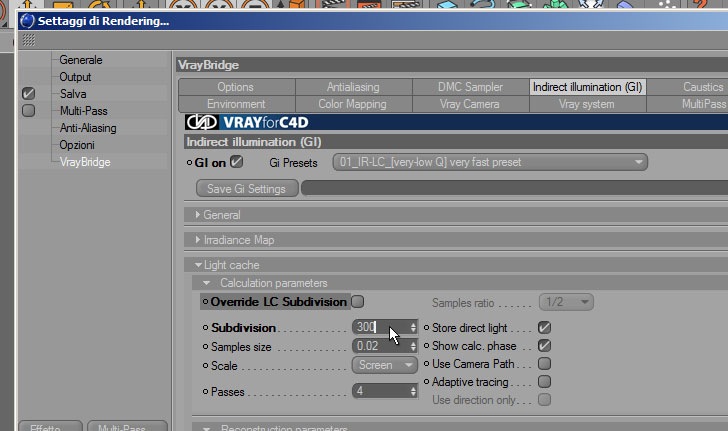Click the dotted grip icon below the title bar

pos(28,40)
